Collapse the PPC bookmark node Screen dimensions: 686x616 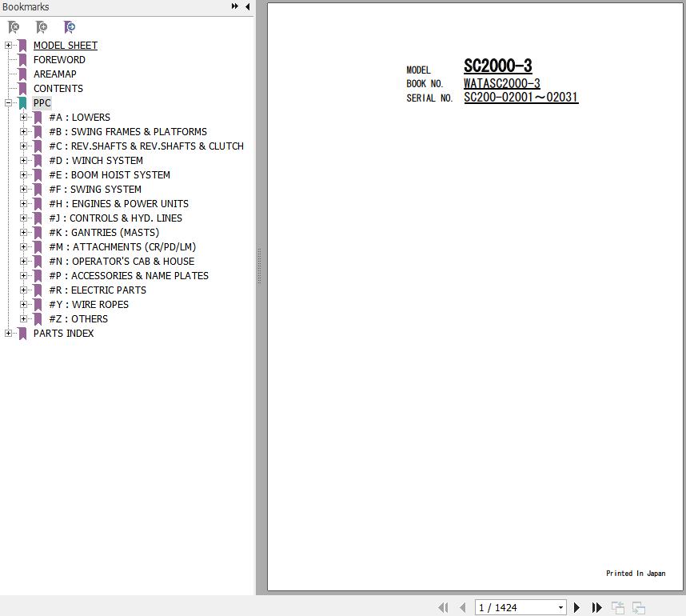coord(8,103)
